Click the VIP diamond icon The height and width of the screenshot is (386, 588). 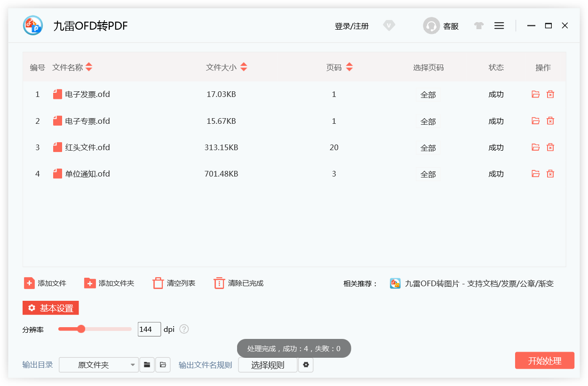pyautogui.click(x=389, y=26)
